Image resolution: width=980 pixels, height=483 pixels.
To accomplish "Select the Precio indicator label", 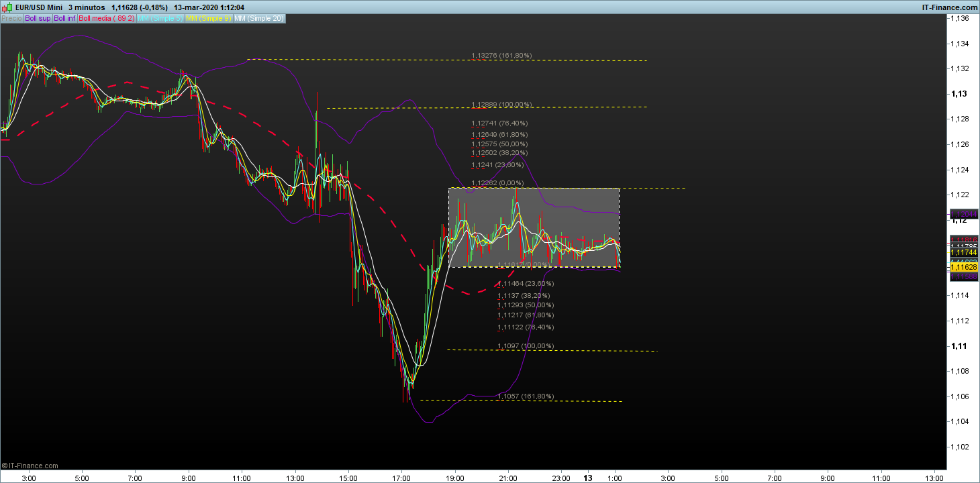I will [x=11, y=18].
